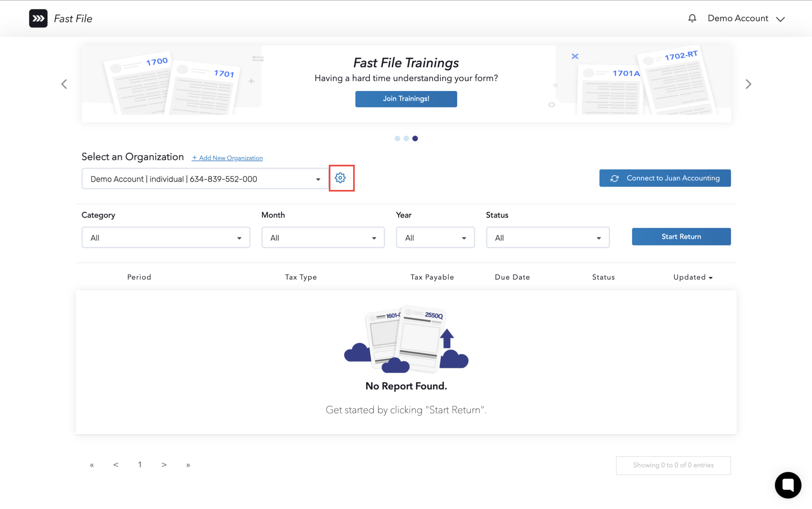Jump to first page of results
Screen dimensions: 812x509
(x=92, y=465)
